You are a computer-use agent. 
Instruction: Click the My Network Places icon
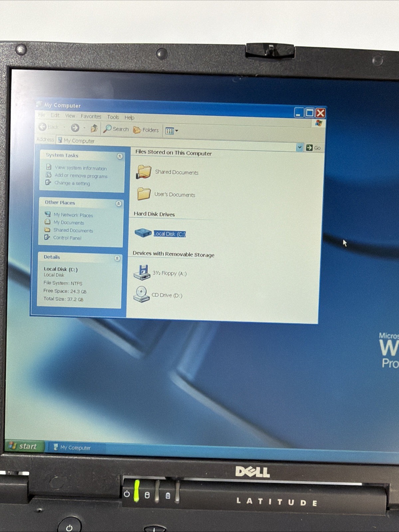tap(48, 214)
